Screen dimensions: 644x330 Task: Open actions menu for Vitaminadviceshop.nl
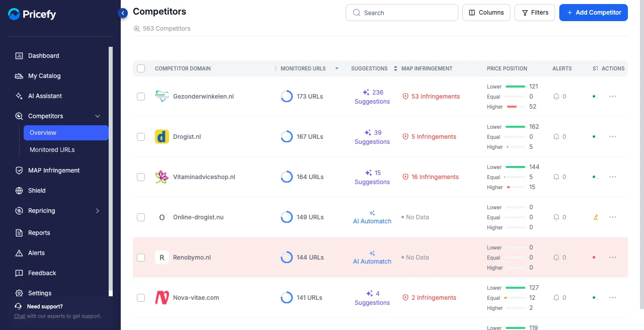coord(613,177)
